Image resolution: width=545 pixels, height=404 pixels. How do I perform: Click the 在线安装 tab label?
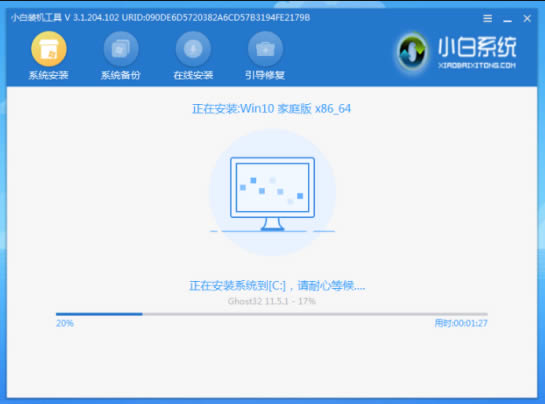click(x=193, y=75)
